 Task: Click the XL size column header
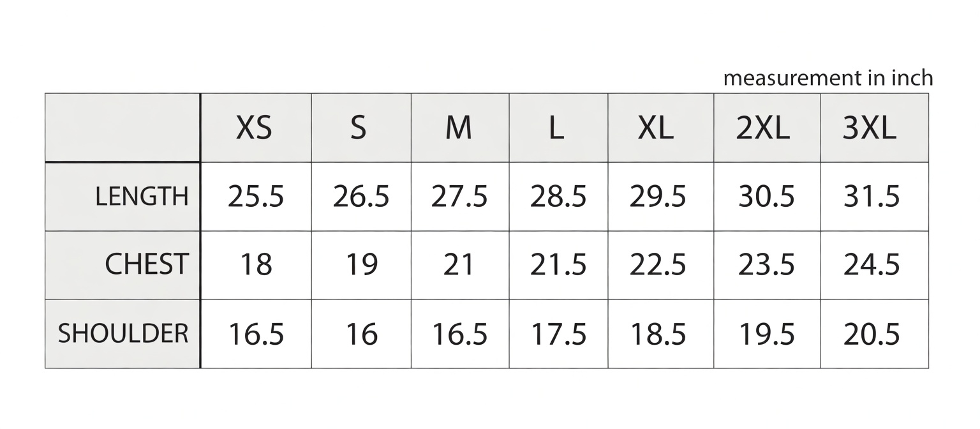[657, 128]
